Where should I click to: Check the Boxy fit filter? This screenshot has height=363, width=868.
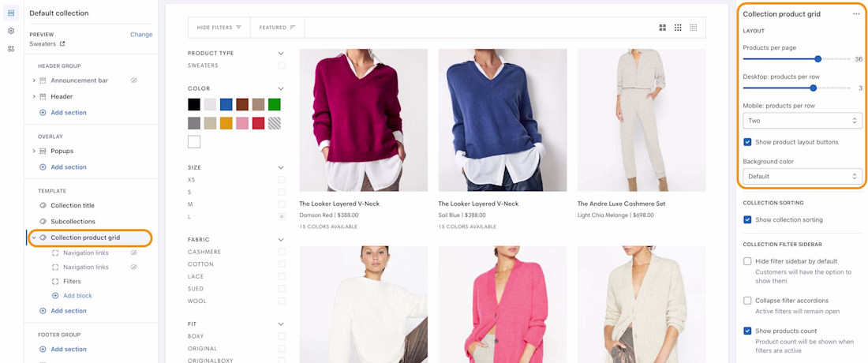pos(282,336)
